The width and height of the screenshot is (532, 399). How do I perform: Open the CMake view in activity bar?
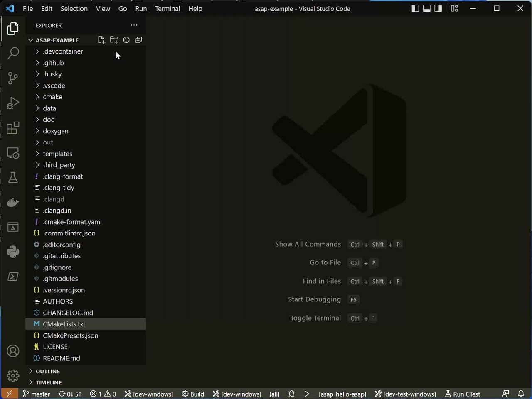(13, 227)
